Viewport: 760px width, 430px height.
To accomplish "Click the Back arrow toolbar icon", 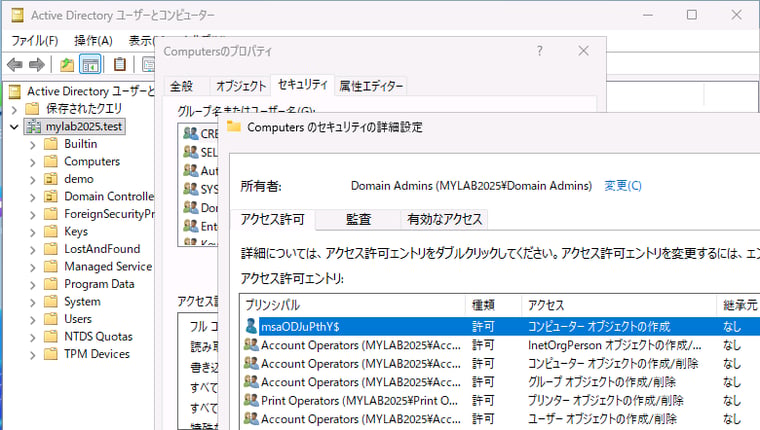I will click(15, 64).
